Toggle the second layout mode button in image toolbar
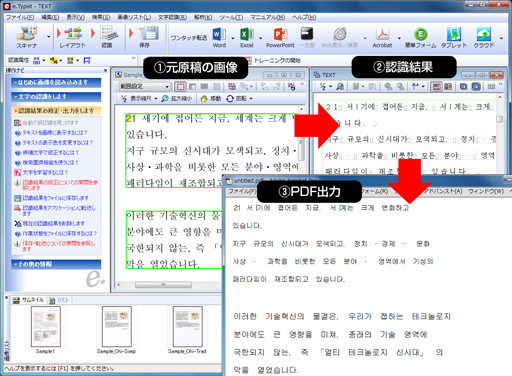Viewport: 512px width, 376px height. point(193,87)
